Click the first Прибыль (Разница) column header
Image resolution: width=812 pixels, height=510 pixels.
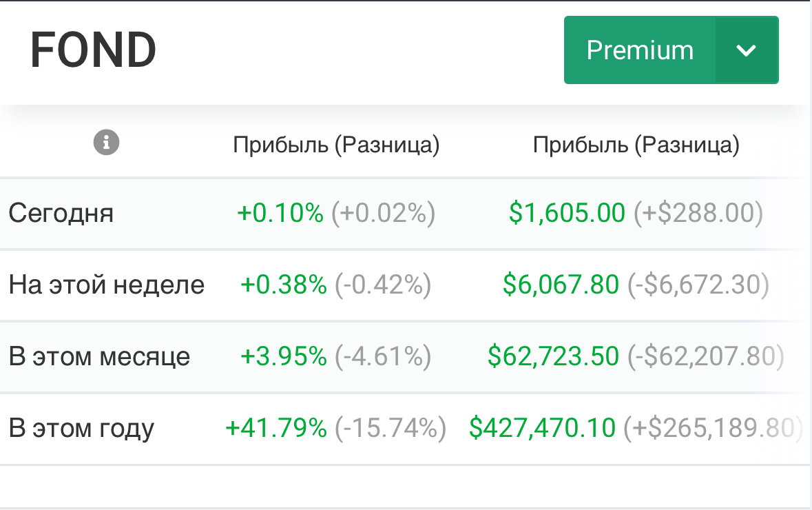point(336,145)
